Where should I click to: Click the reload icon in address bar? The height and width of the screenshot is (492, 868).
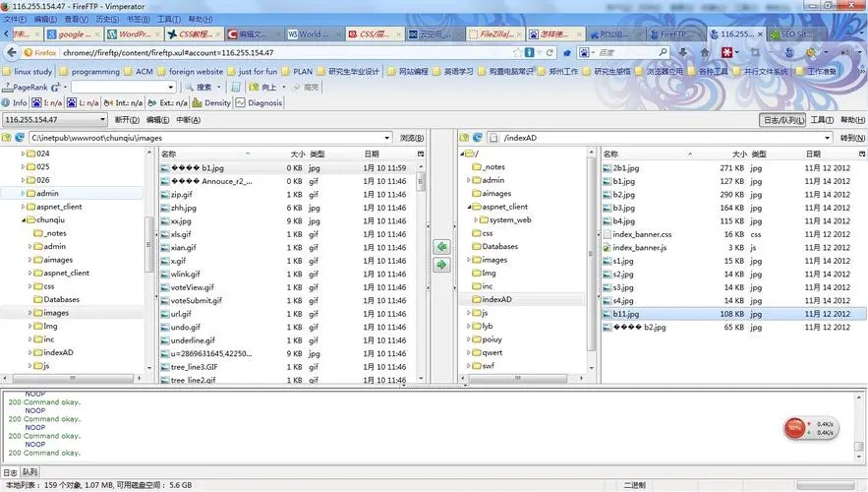point(550,52)
